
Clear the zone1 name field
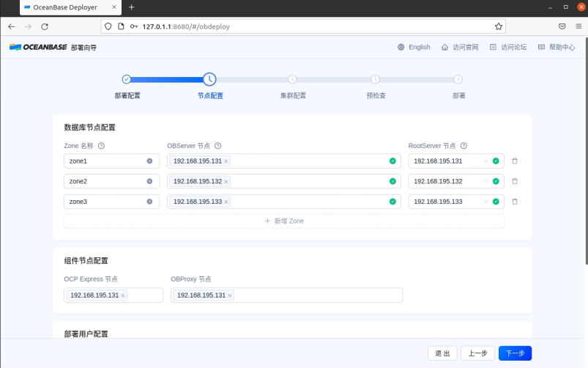click(x=149, y=161)
